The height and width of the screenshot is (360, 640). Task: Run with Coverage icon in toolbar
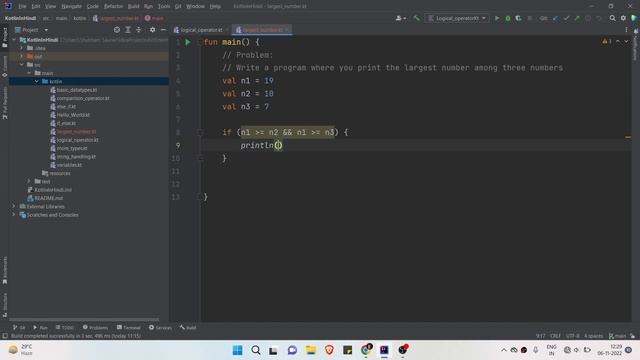coord(518,18)
